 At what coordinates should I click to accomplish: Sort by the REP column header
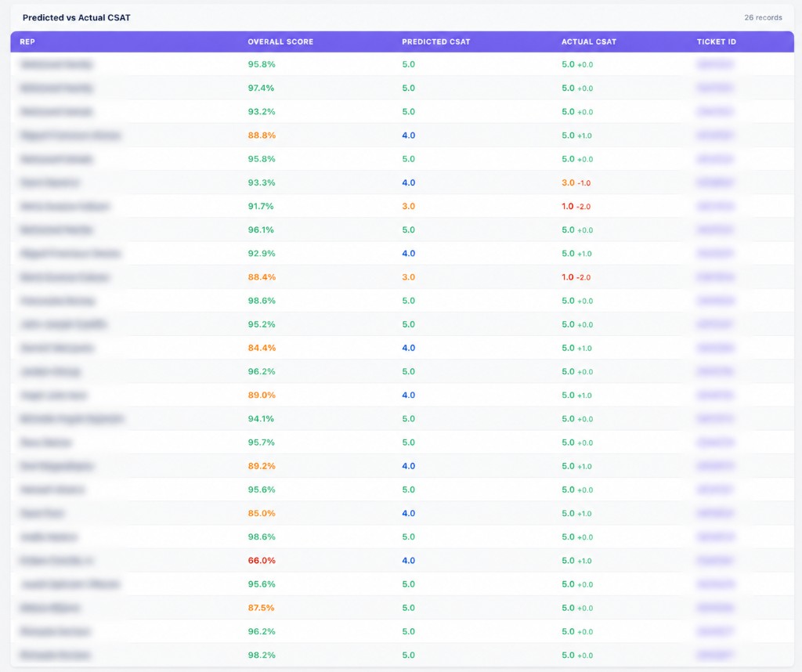pos(27,42)
